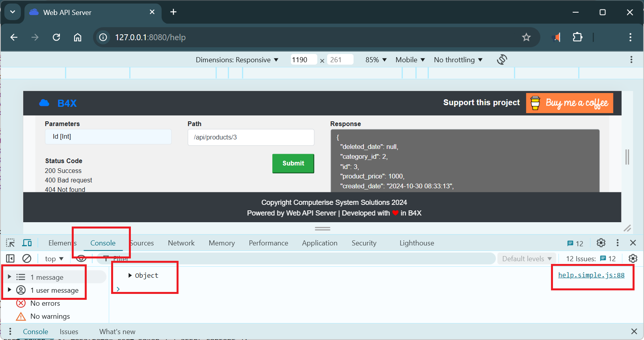The width and height of the screenshot is (644, 340).
Task: Clear the console output
Action: (x=27, y=258)
